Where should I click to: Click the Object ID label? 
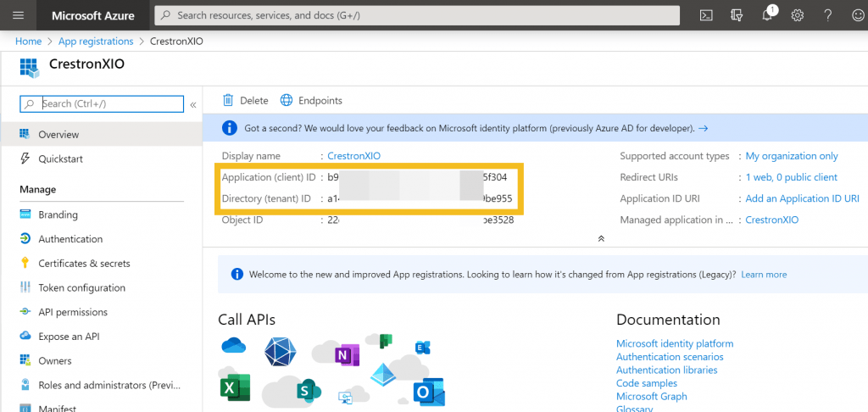(242, 220)
